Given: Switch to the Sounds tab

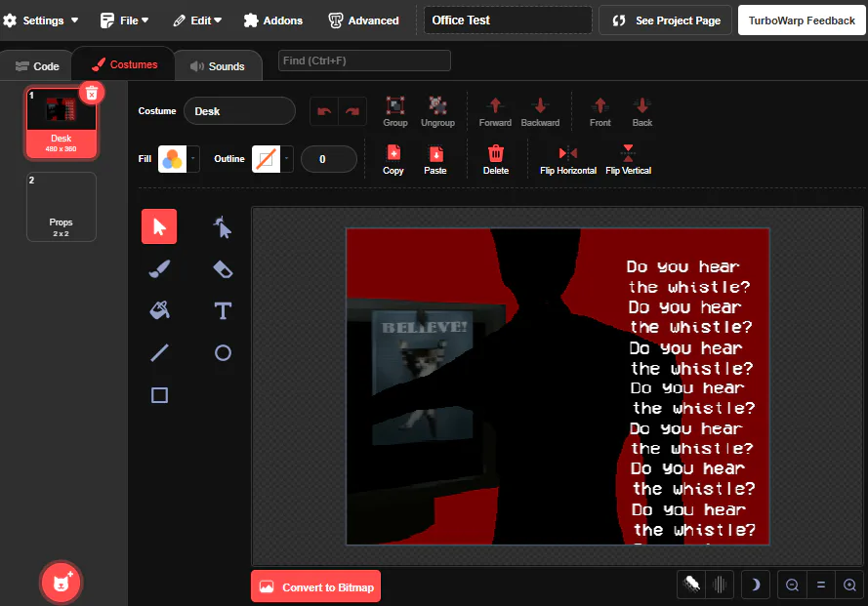Looking at the screenshot, I should (x=218, y=66).
